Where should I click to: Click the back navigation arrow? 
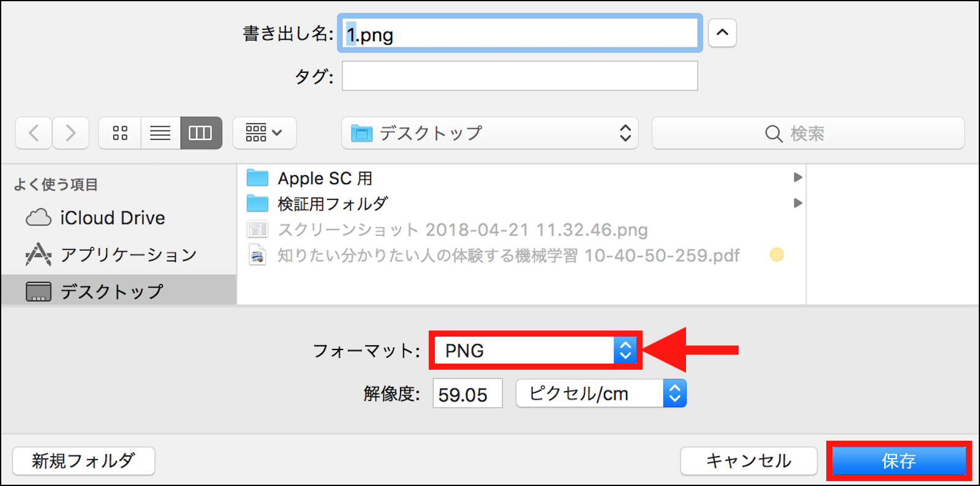[x=34, y=133]
